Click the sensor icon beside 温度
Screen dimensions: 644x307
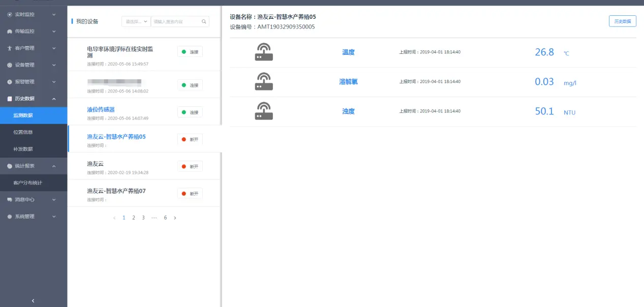pyautogui.click(x=263, y=52)
